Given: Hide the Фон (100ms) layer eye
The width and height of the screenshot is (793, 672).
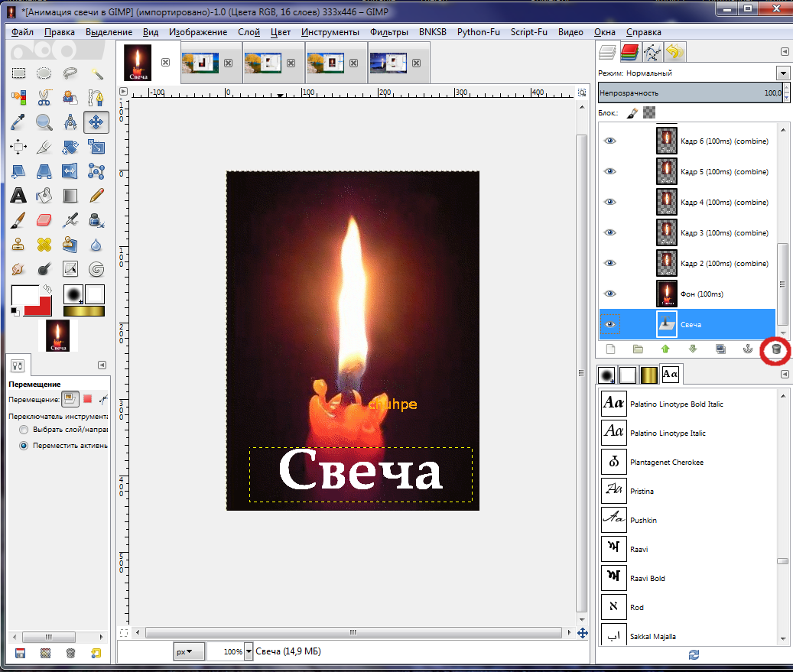Looking at the screenshot, I should [609, 294].
